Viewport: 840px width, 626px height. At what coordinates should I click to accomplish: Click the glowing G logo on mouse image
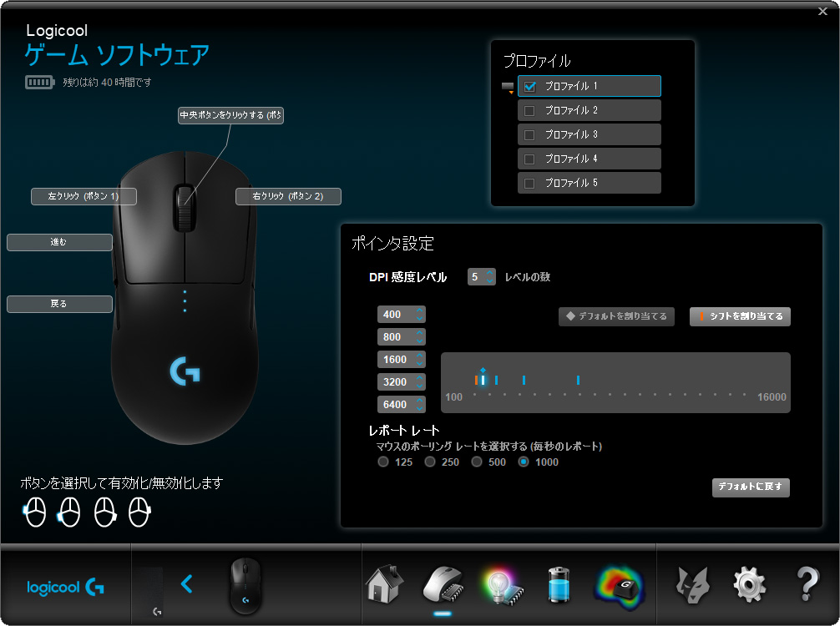coord(185,371)
